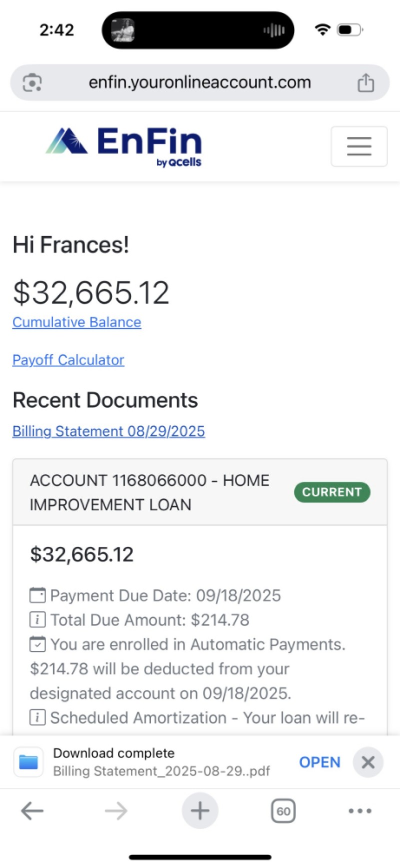
Task: Tap the Automatic Payments calendar-check icon
Action: coord(37,644)
